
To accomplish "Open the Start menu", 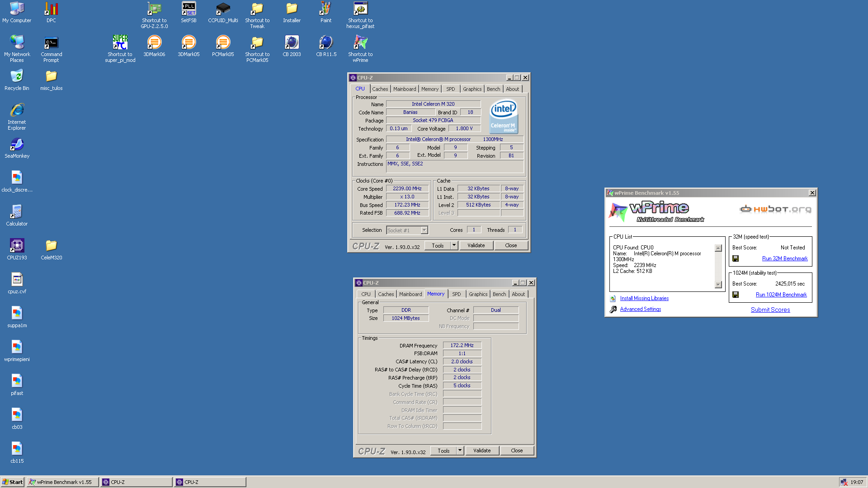I will pos(12,482).
